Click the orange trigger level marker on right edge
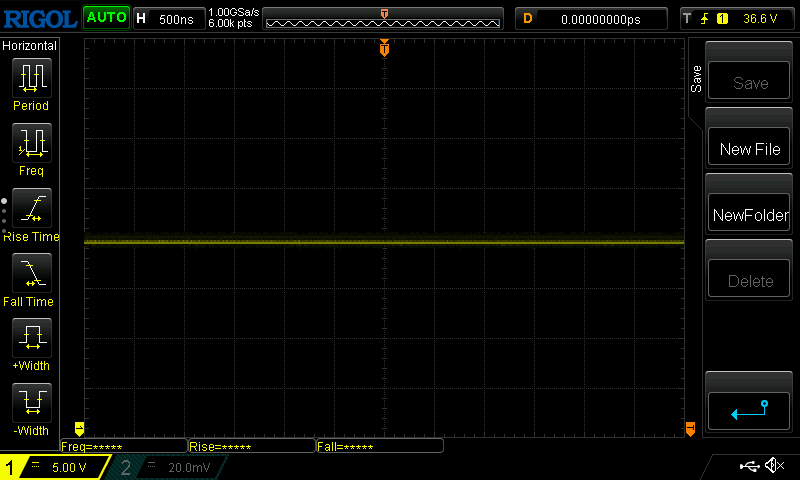Image resolution: width=800 pixels, height=480 pixels. coord(690,428)
